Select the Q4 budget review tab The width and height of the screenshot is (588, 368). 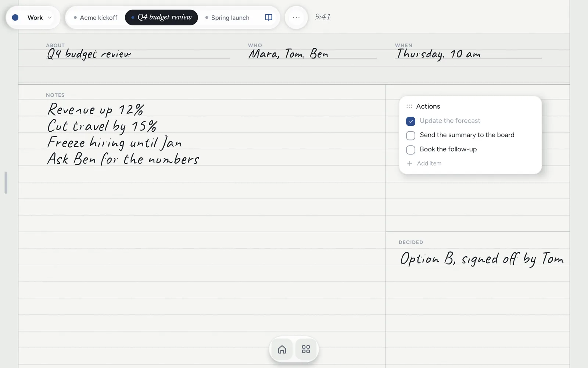[161, 17]
